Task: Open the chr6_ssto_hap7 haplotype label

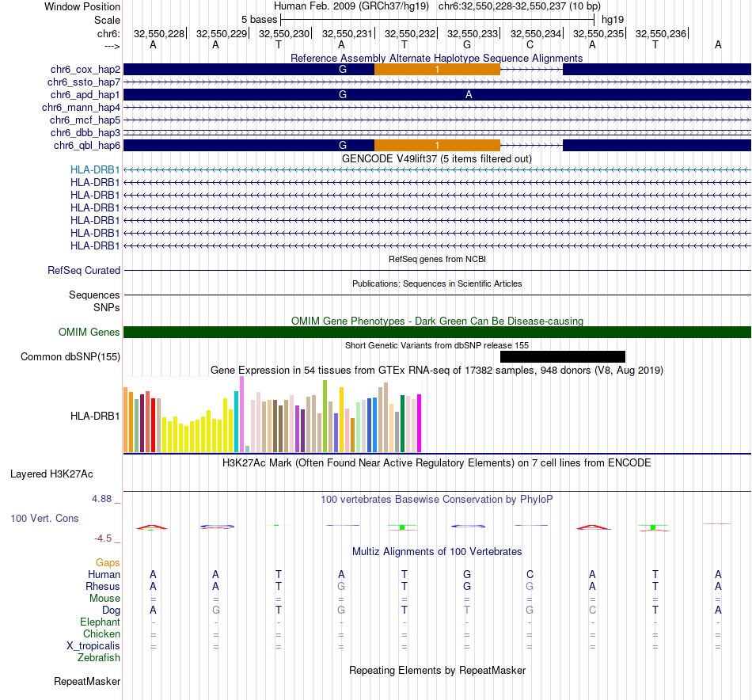Action: point(83,82)
